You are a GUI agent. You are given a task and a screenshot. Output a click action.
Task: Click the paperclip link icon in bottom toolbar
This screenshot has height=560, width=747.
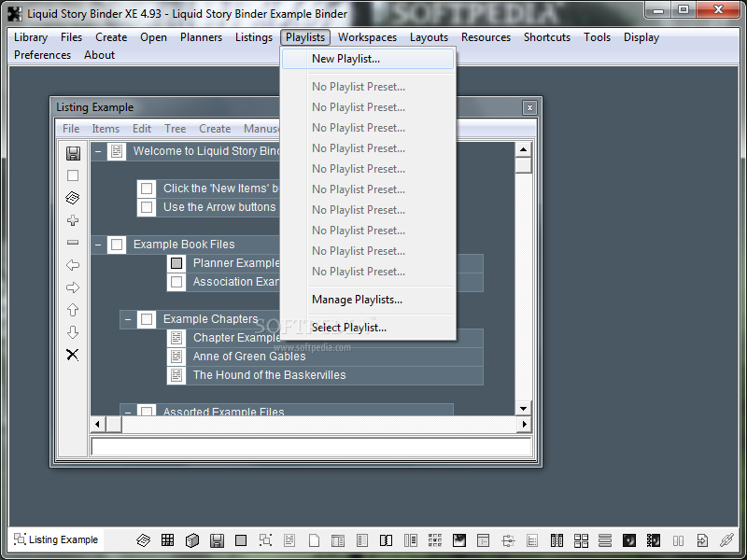(x=726, y=540)
